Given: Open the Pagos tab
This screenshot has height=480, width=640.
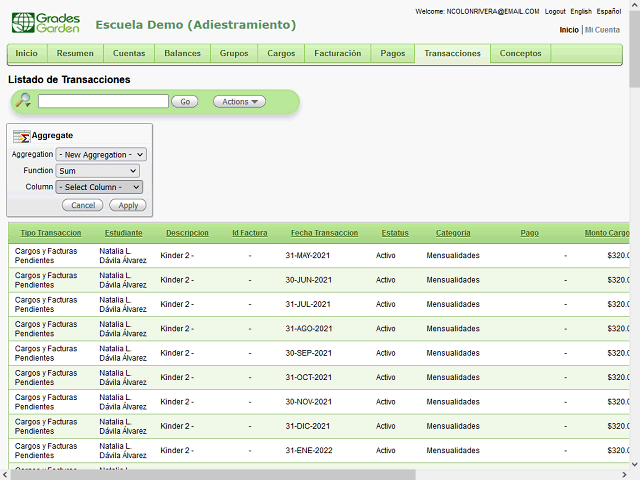Looking at the screenshot, I should [393, 53].
